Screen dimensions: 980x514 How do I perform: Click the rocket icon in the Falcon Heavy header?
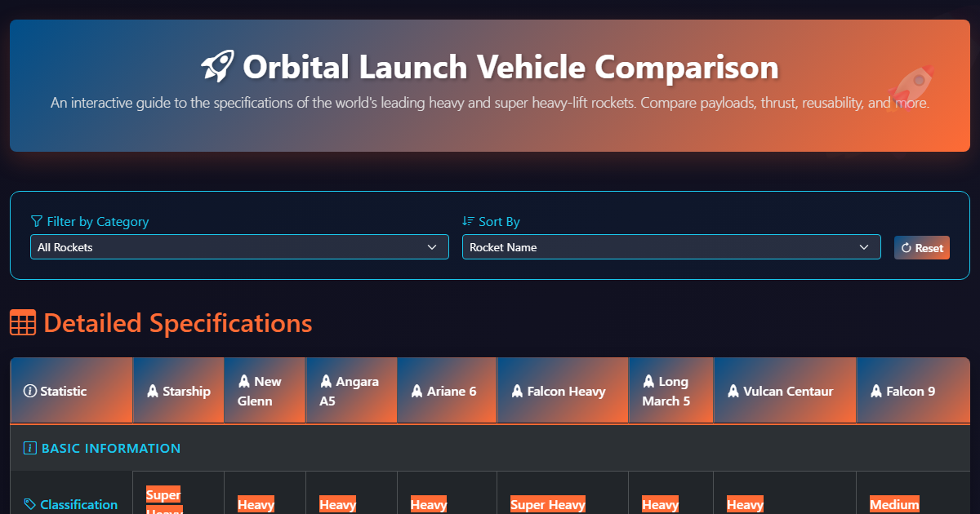(517, 391)
